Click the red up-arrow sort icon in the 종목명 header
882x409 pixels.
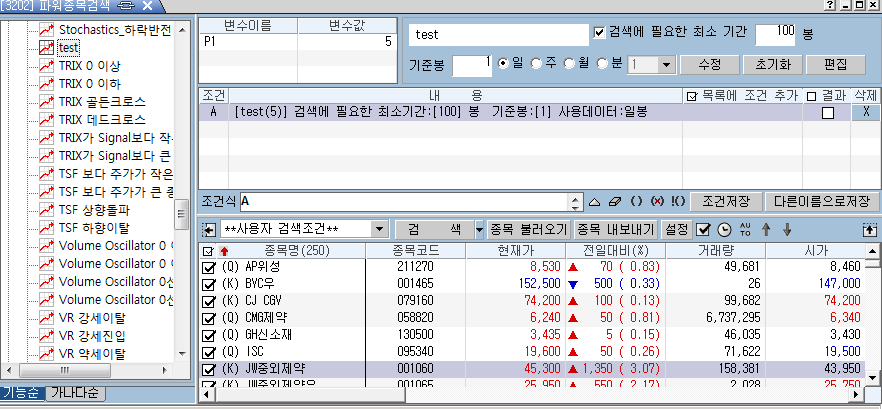pos(224,251)
